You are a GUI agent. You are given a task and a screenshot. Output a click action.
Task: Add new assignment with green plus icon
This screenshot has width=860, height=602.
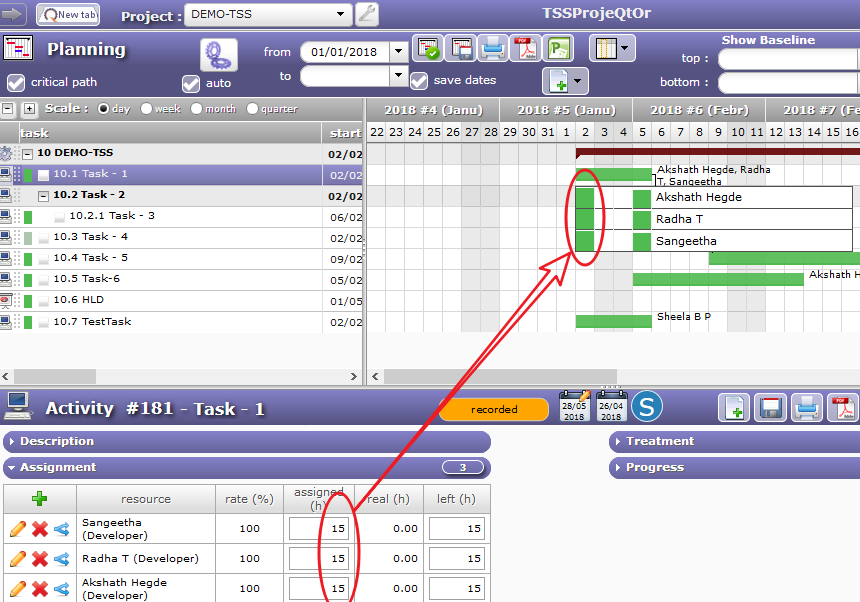point(40,498)
